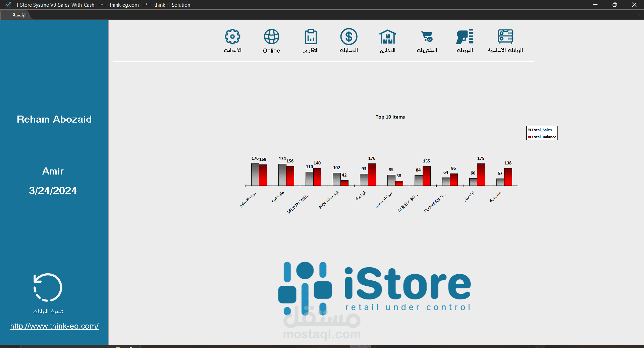Click the Online label under the globe

coord(271,51)
